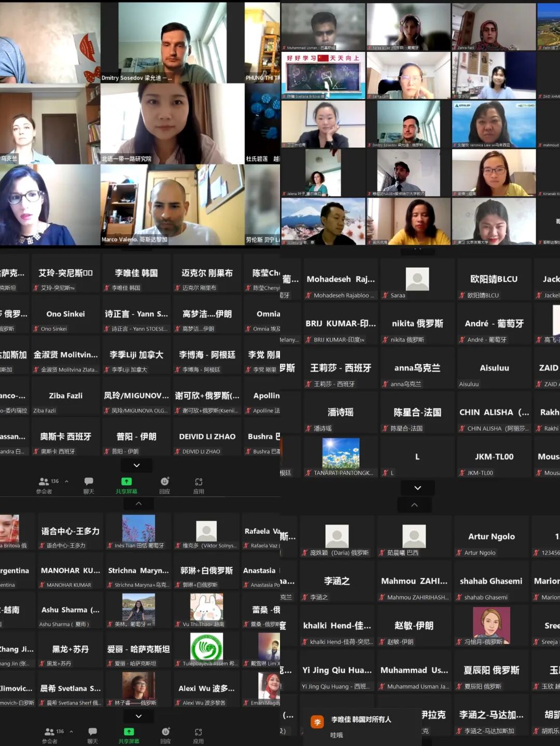Click muted mic icon on André - 葡萄牙 tile
The height and width of the screenshot is (746, 560).
(x=462, y=340)
